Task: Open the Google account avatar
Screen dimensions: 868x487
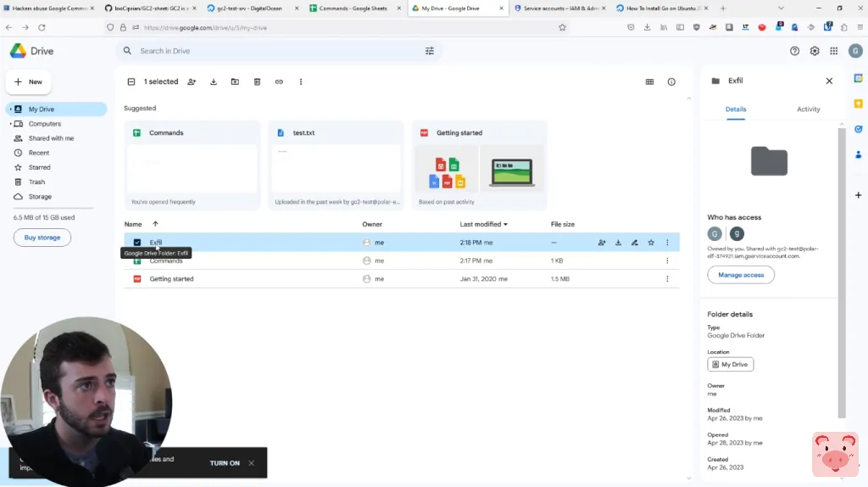Action: click(855, 51)
